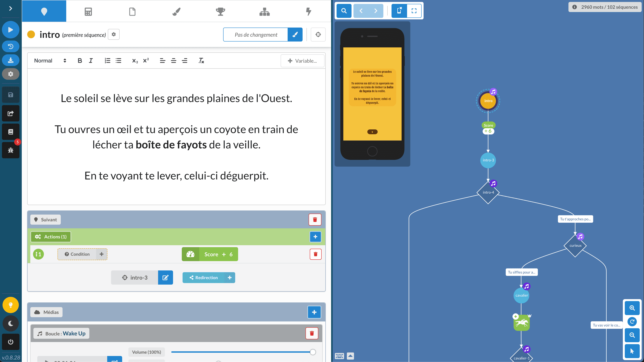Click the trophy tab icon
The width and height of the screenshot is (644, 362).
(x=220, y=11)
